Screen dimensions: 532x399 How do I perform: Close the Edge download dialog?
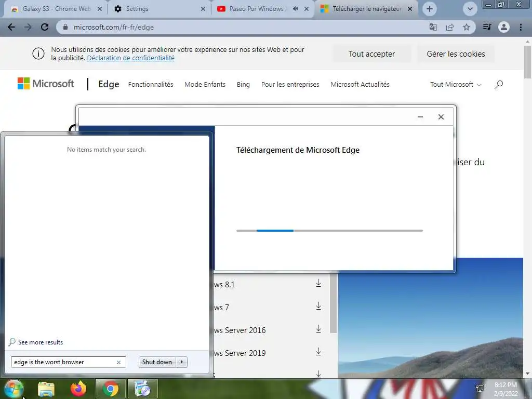[x=441, y=117]
